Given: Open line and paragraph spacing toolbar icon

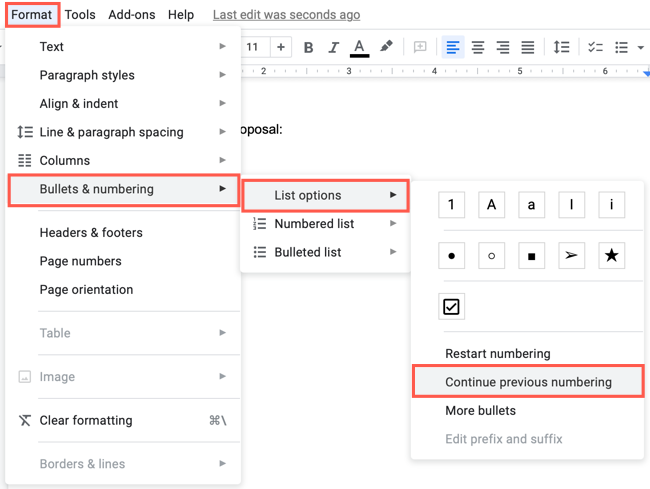Looking at the screenshot, I should click(x=561, y=47).
